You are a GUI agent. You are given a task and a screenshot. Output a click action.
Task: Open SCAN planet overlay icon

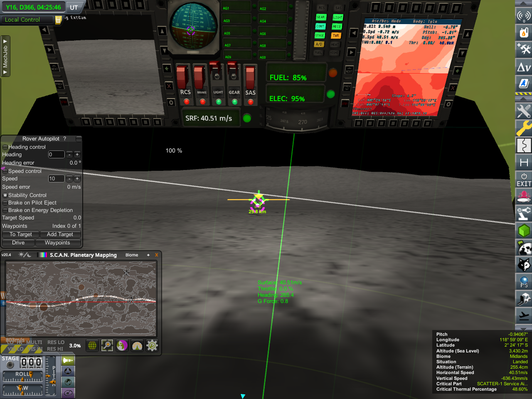point(122,345)
